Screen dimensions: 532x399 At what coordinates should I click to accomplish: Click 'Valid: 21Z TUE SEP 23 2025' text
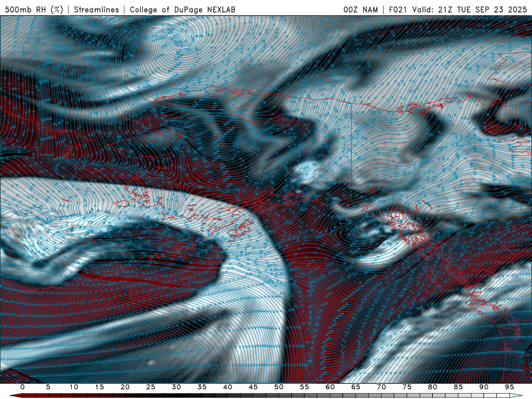point(469,10)
